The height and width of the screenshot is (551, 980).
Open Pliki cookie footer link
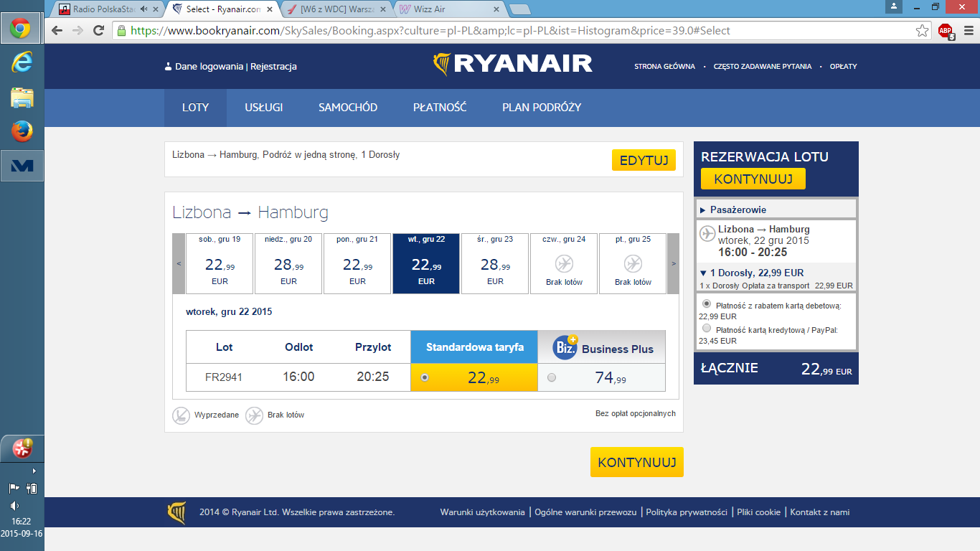(758, 512)
